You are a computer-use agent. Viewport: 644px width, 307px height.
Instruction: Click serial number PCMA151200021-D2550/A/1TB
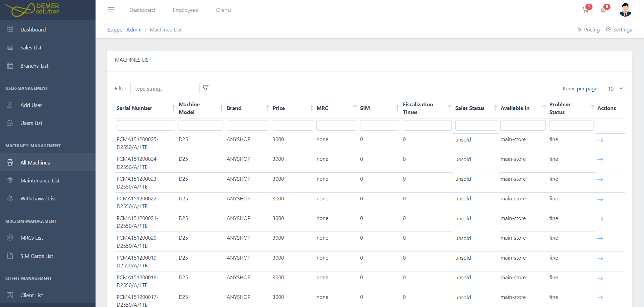(138, 222)
